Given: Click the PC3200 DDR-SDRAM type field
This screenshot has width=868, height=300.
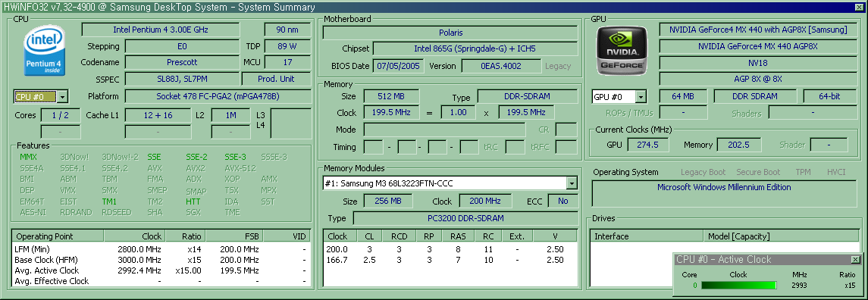Looking at the screenshot, I should tap(465, 218).
